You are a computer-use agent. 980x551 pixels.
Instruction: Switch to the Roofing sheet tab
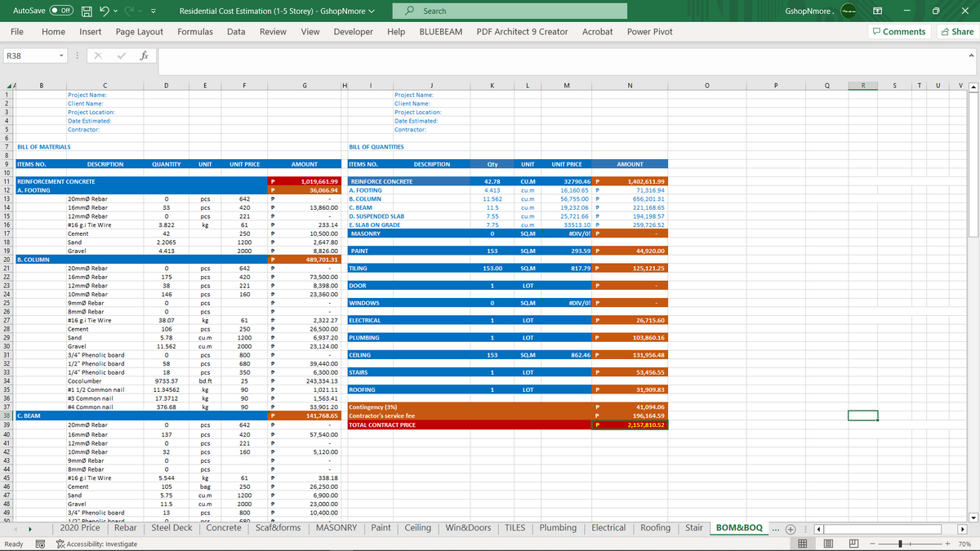655,528
